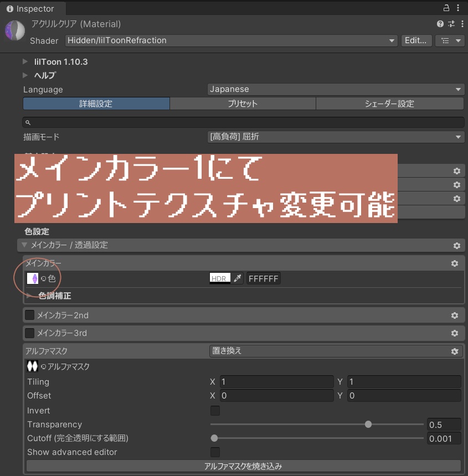Switch to シェーダー設定 tab
Screen dimensions: 468x476
[x=390, y=104]
